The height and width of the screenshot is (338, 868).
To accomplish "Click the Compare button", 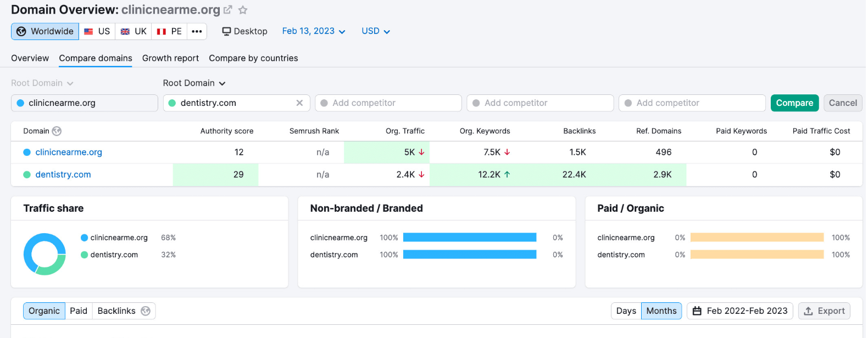I will pos(794,103).
